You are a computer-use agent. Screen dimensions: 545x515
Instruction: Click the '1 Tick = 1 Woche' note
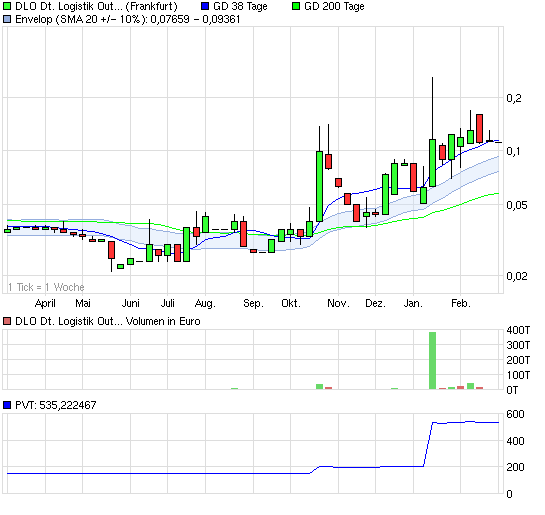tap(46, 287)
